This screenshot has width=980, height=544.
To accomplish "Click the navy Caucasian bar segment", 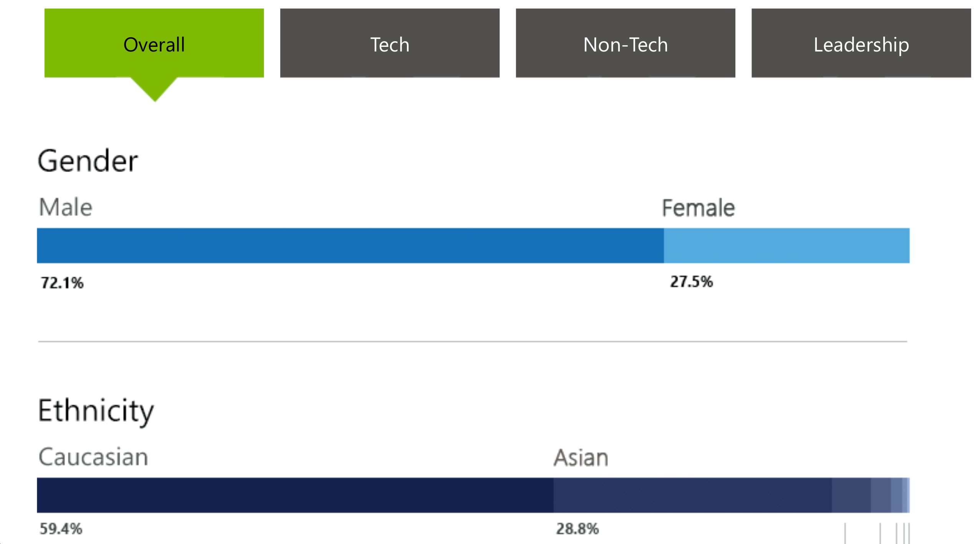I will tap(295, 495).
